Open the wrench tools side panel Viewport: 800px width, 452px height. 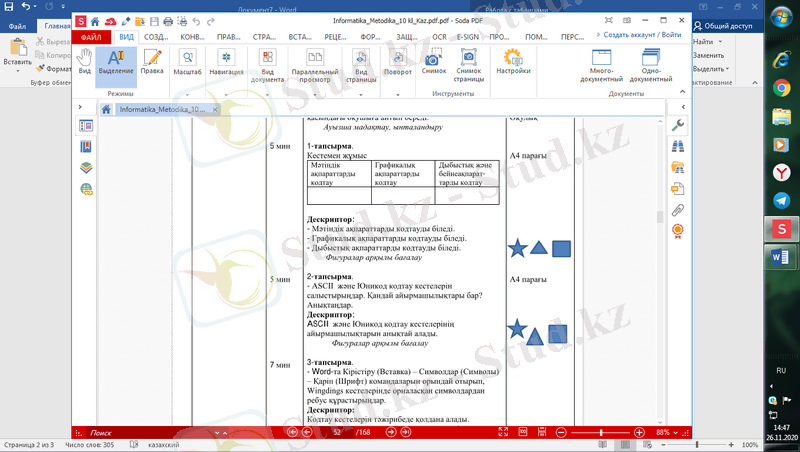click(678, 125)
